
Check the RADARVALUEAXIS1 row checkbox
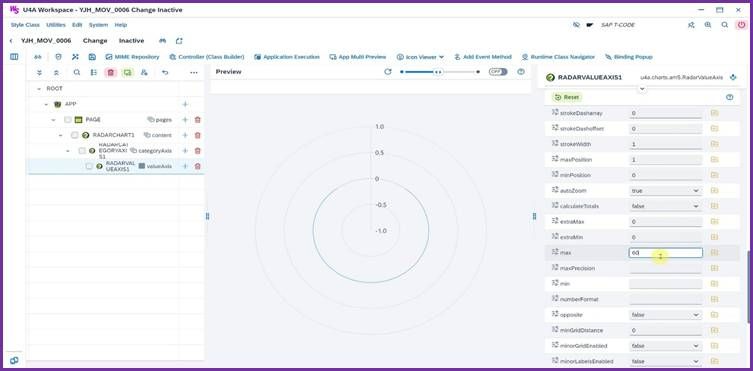89,166
